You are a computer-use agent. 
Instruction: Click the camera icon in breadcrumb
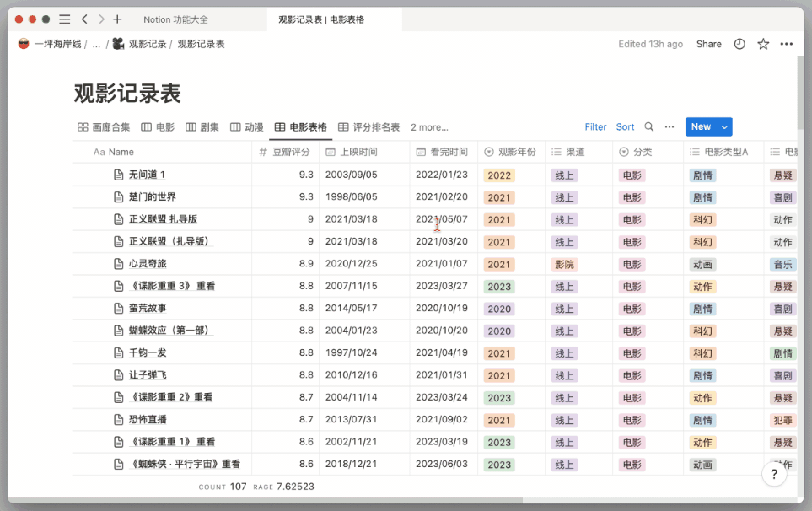click(x=119, y=44)
